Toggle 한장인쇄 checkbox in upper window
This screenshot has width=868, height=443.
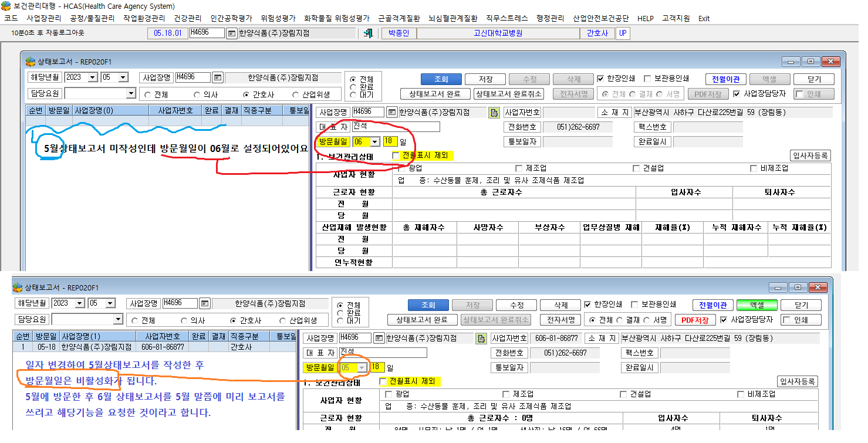pos(600,79)
